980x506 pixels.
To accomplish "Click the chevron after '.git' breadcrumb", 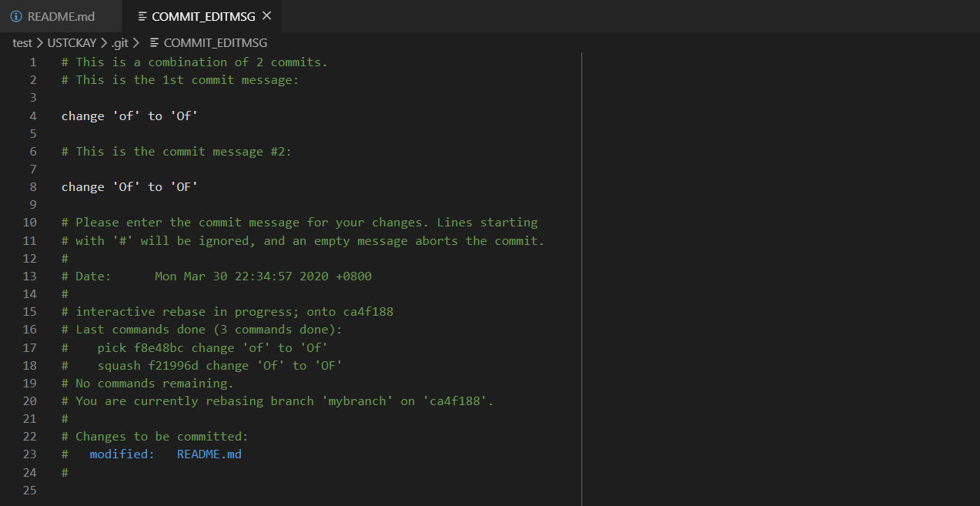I will coord(136,43).
